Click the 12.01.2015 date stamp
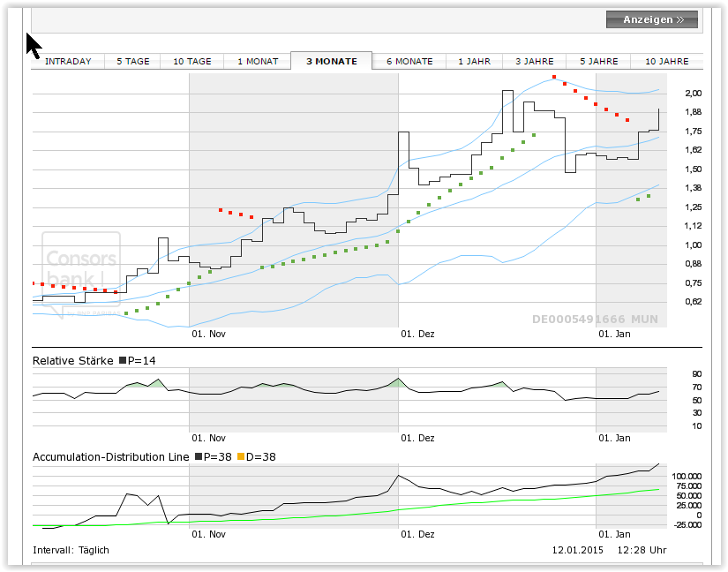This screenshot has width=728, height=572. [x=576, y=550]
